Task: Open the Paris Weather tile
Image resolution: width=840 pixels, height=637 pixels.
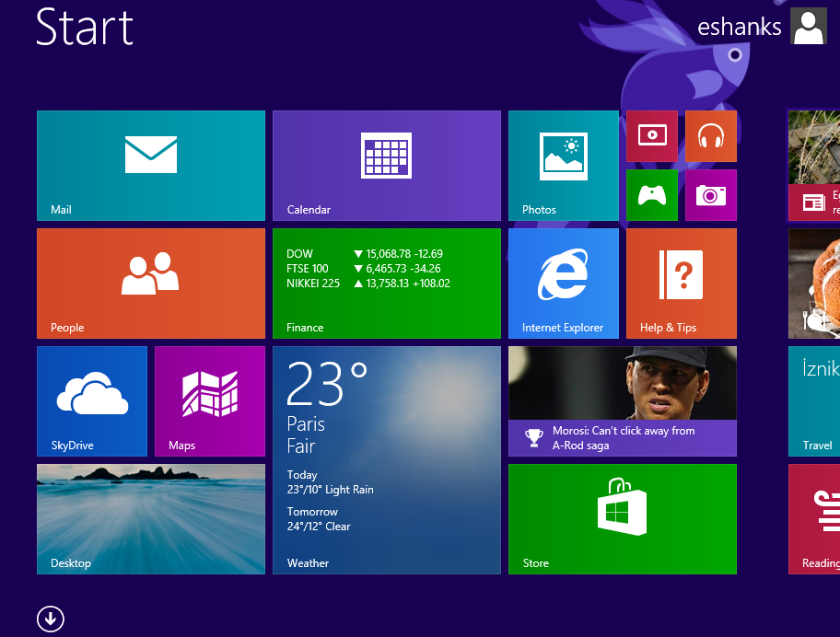Action: pos(386,460)
